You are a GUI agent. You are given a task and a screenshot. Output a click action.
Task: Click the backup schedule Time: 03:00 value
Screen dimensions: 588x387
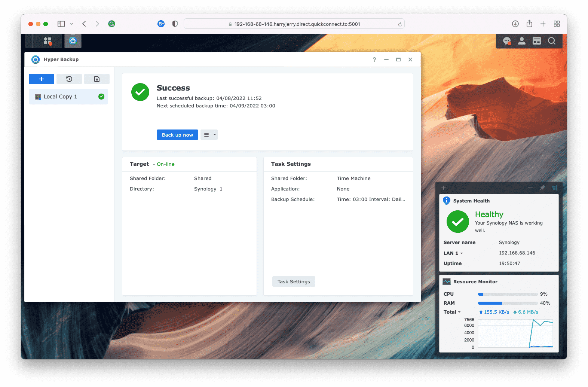[x=371, y=199]
